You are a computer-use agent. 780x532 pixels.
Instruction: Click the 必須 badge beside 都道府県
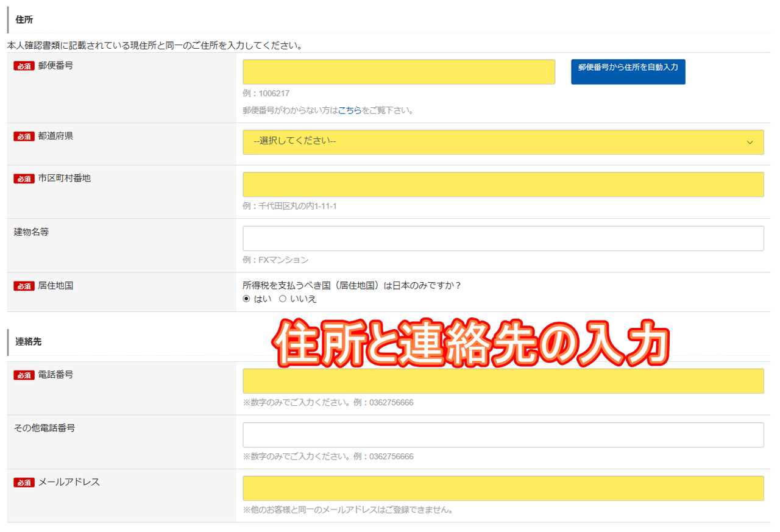[x=24, y=137]
